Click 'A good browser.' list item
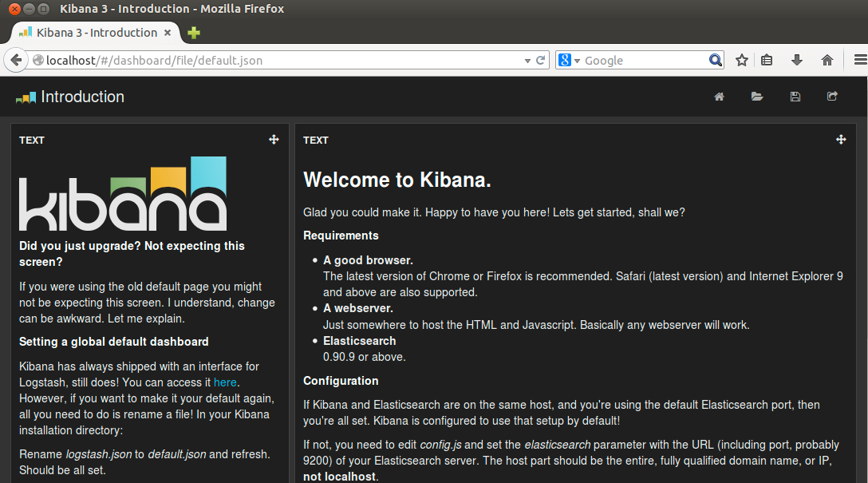The height and width of the screenshot is (483, 868). pos(368,260)
